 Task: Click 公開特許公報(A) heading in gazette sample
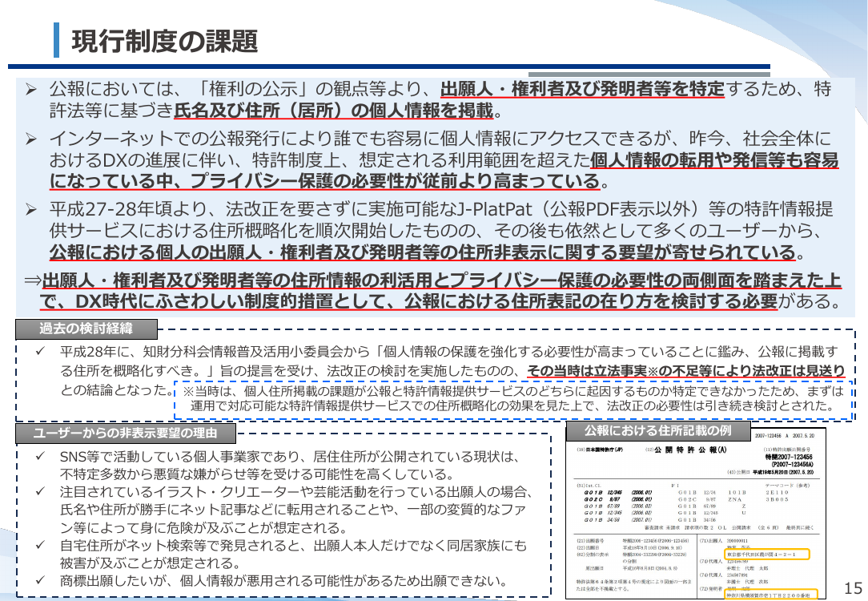pyautogui.click(x=690, y=450)
